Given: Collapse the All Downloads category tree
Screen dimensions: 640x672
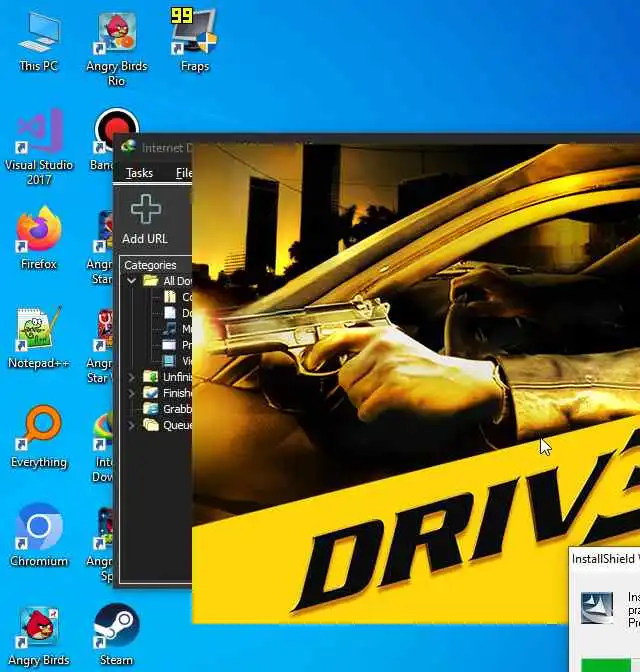Looking at the screenshot, I should click(132, 281).
